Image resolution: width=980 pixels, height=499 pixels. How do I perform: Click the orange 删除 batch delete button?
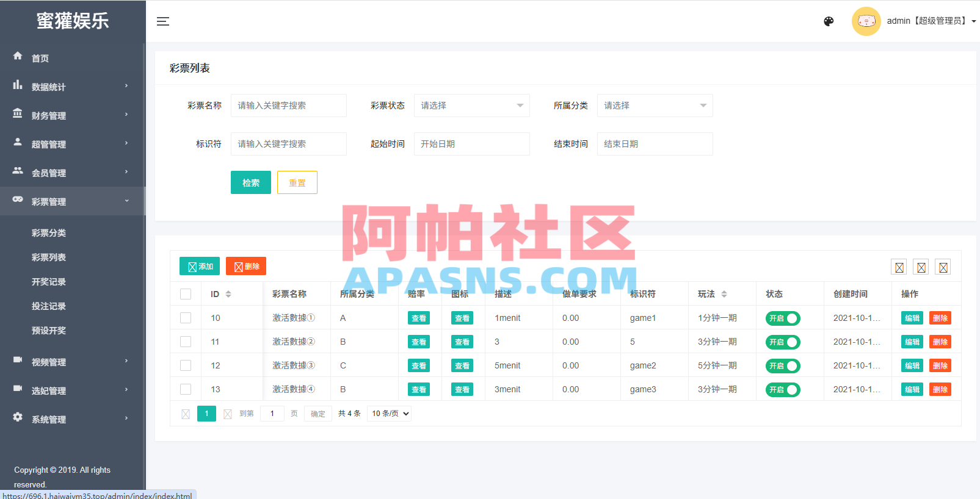(x=246, y=266)
